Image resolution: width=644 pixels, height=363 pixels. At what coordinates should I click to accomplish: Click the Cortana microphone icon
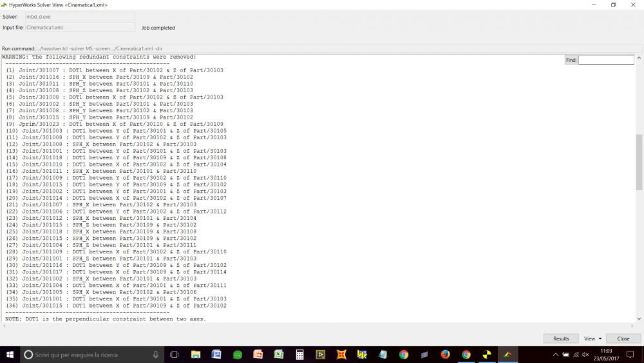click(156, 355)
